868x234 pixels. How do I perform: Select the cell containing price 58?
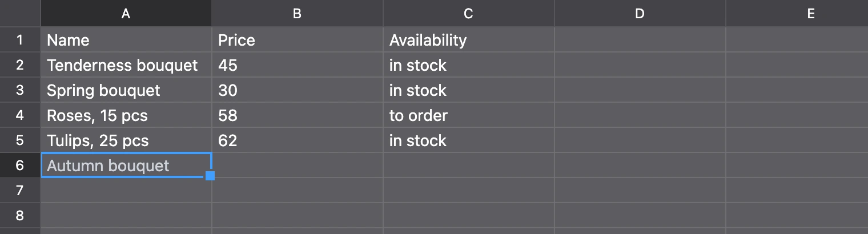(298, 115)
